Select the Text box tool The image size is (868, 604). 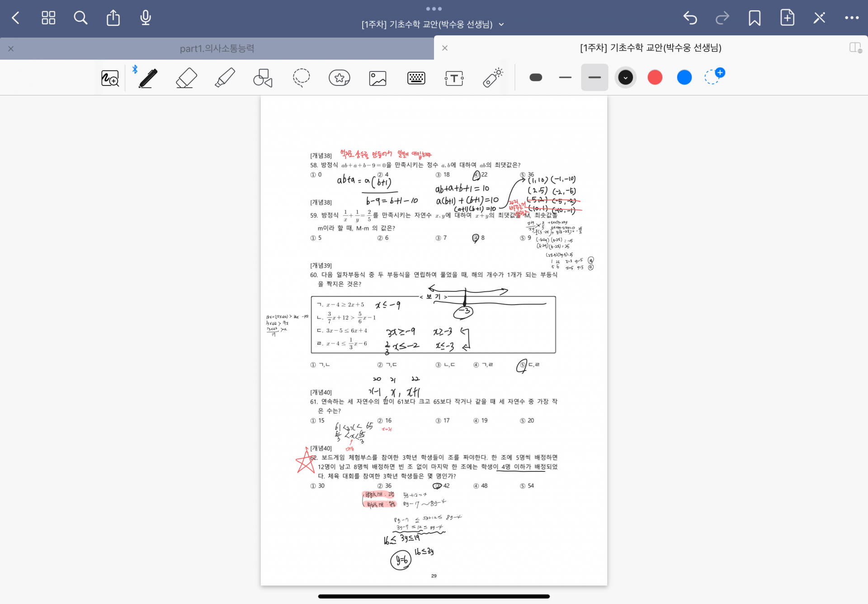pyautogui.click(x=454, y=78)
